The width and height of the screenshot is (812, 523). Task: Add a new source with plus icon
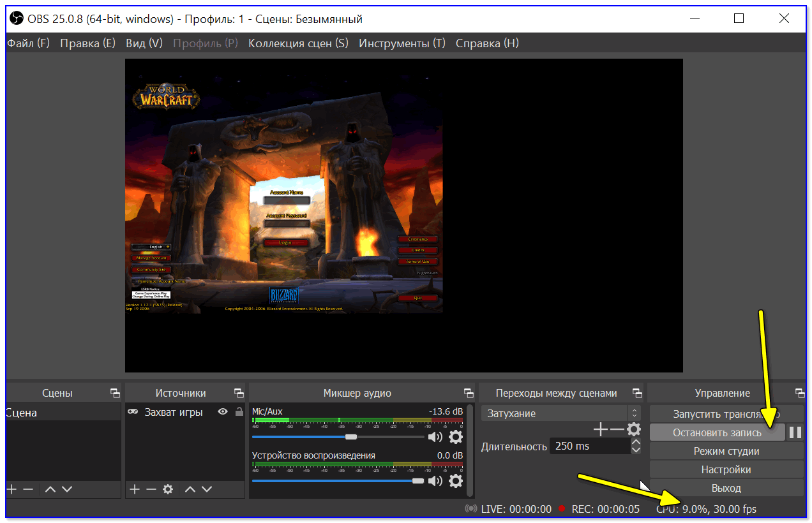pos(134,489)
